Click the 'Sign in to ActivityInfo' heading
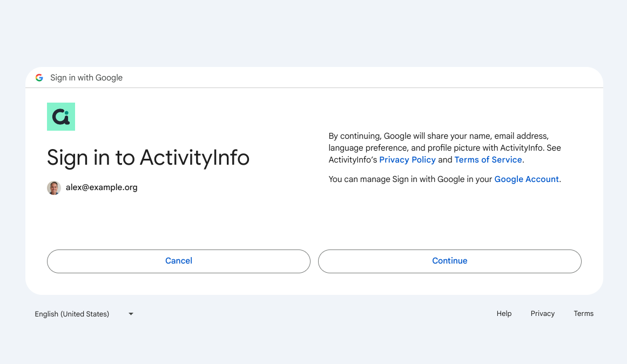The image size is (627, 364). coord(148,157)
